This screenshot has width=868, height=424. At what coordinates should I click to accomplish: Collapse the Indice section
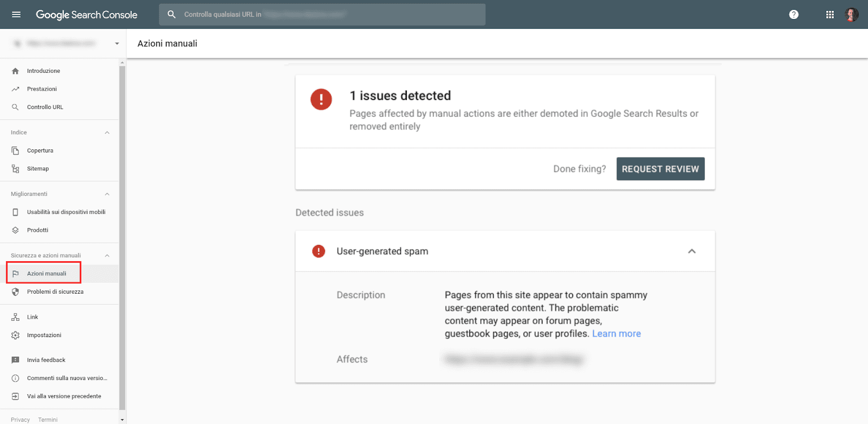107,132
